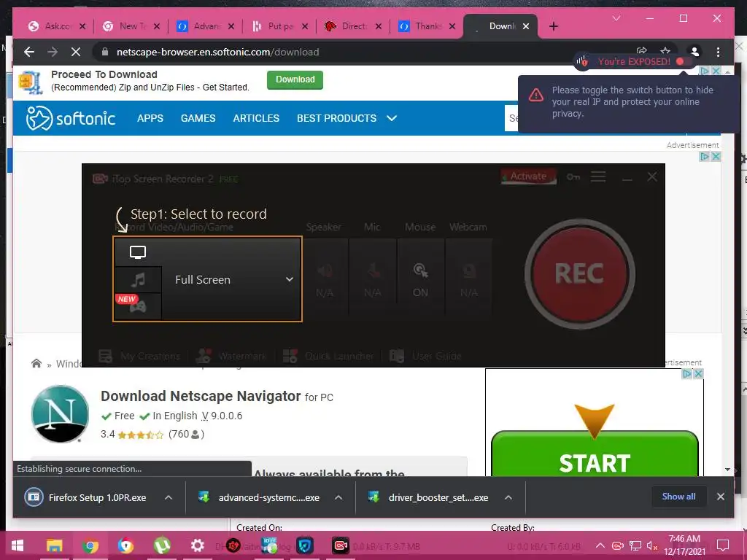Toggle the Mic option in recorder
The width and height of the screenshot is (747, 560).
373,278
